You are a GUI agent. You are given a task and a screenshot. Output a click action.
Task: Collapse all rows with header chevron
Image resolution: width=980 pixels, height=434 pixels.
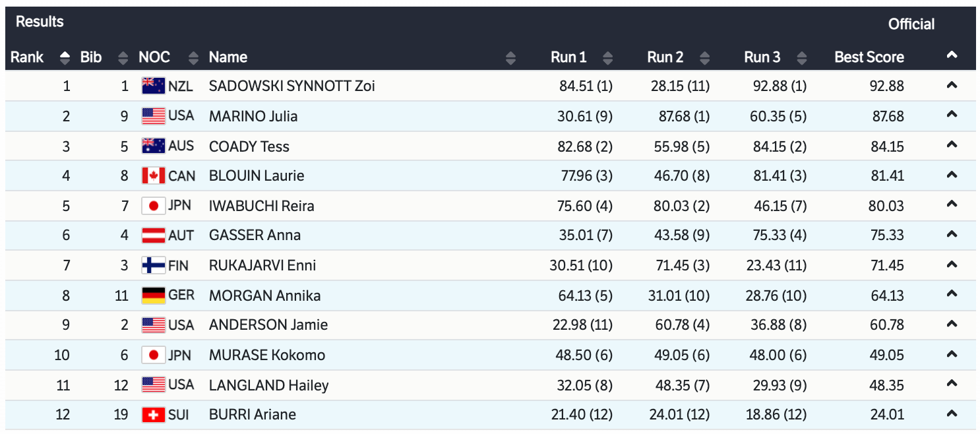951,56
